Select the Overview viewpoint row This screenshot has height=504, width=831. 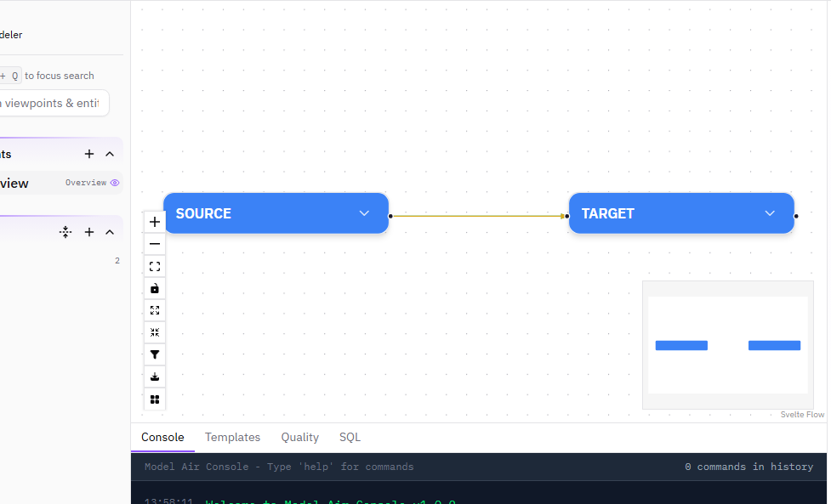(x=60, y=184)
